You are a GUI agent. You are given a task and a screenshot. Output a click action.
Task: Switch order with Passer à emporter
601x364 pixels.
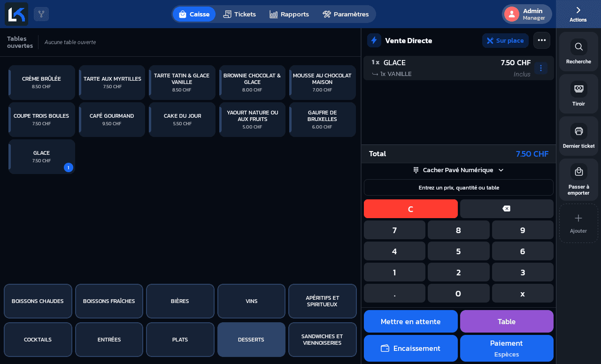pos(578,180)
